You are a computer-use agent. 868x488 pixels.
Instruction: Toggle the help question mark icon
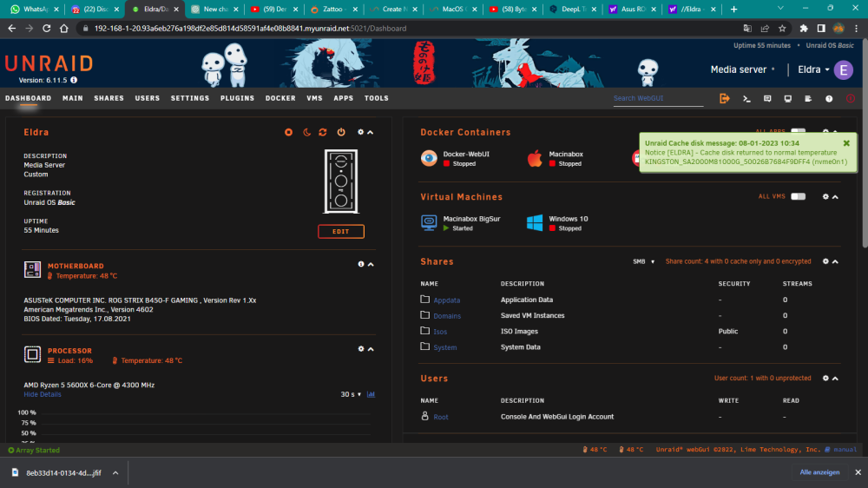coord(829,99)
